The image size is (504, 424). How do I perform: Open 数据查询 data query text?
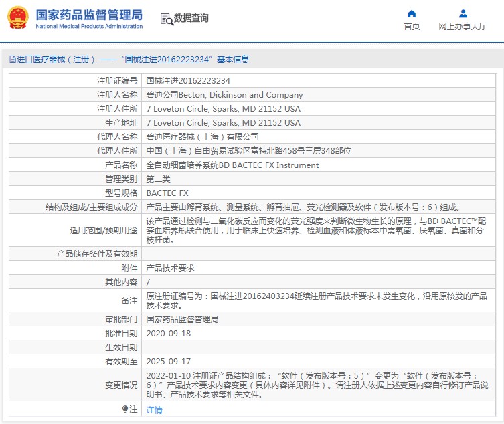coord(191,19)
